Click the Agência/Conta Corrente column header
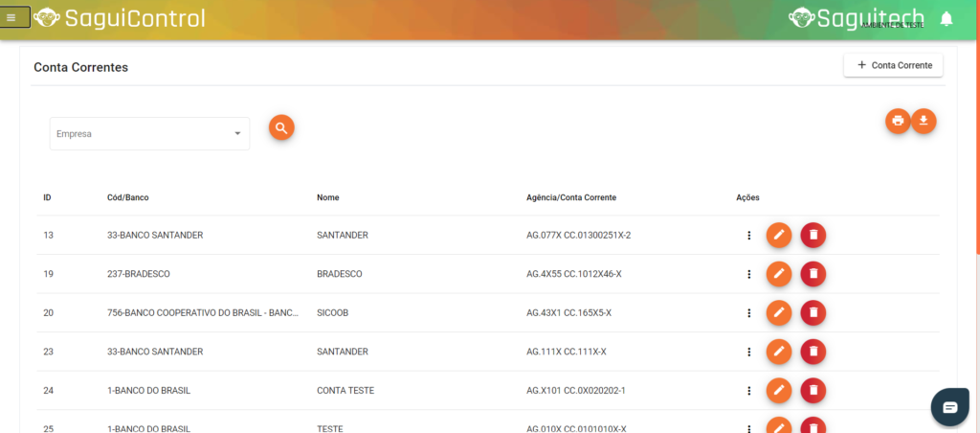The width and height of the screenshot is (980, 433). pyautogui.click(x=570, y=197)
